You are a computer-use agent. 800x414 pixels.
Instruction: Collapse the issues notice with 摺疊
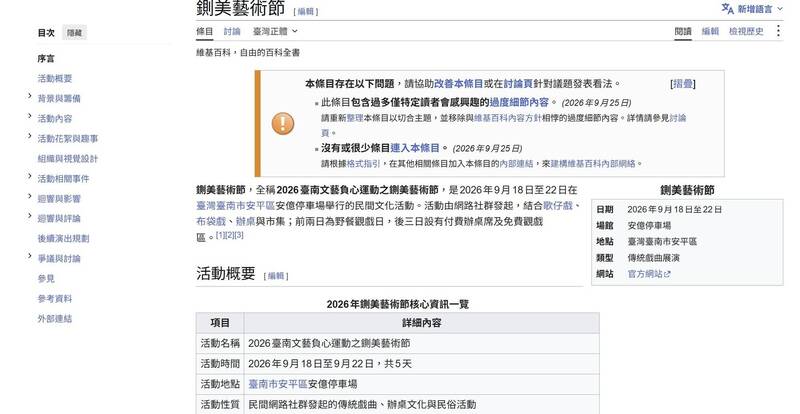(683, 84)
